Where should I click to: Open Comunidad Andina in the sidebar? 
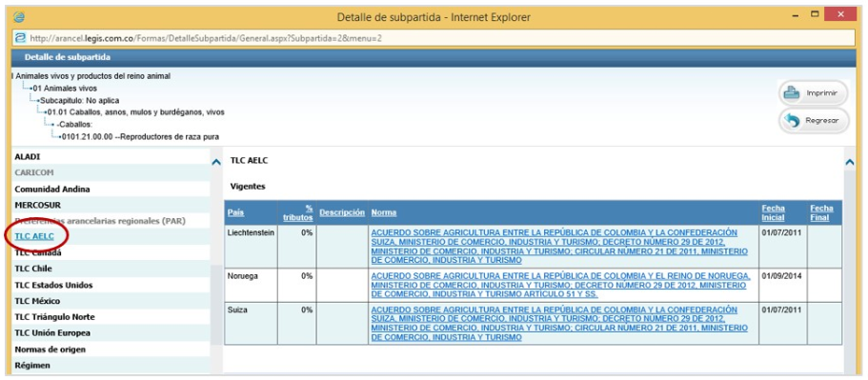point(52,189)
